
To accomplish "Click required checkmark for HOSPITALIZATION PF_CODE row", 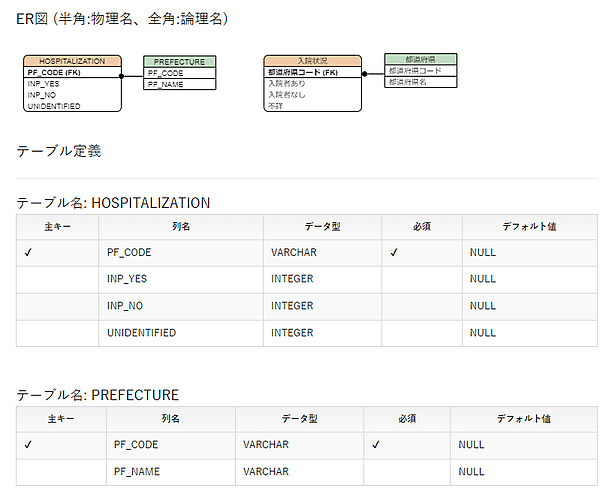I will [x=395, y=253].
